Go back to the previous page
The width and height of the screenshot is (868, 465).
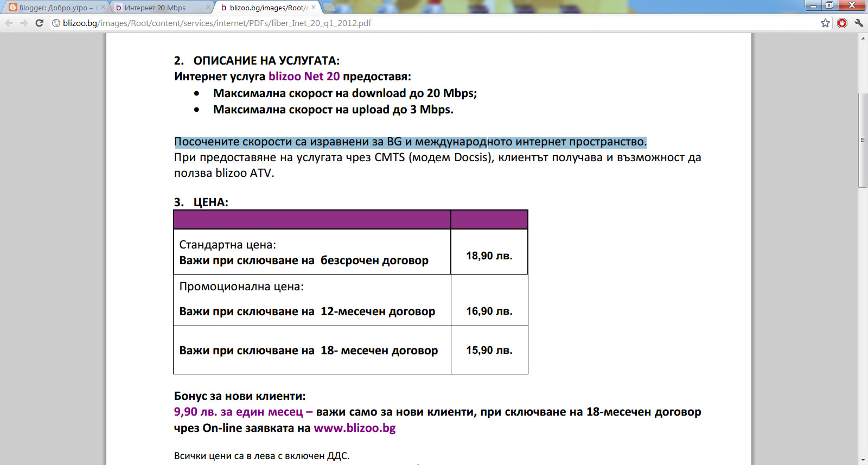9,23
